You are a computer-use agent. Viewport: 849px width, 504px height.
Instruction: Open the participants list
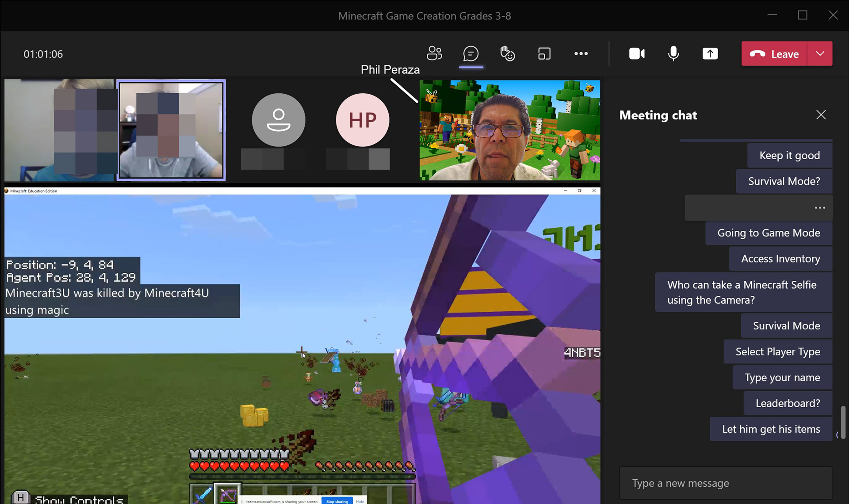click(x=435, y=53)
